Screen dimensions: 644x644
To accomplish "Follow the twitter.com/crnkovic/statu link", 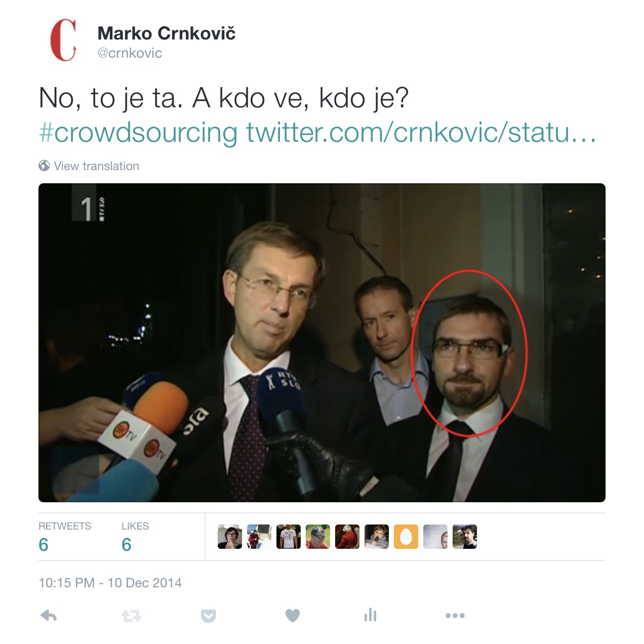I will pos(421,133).
